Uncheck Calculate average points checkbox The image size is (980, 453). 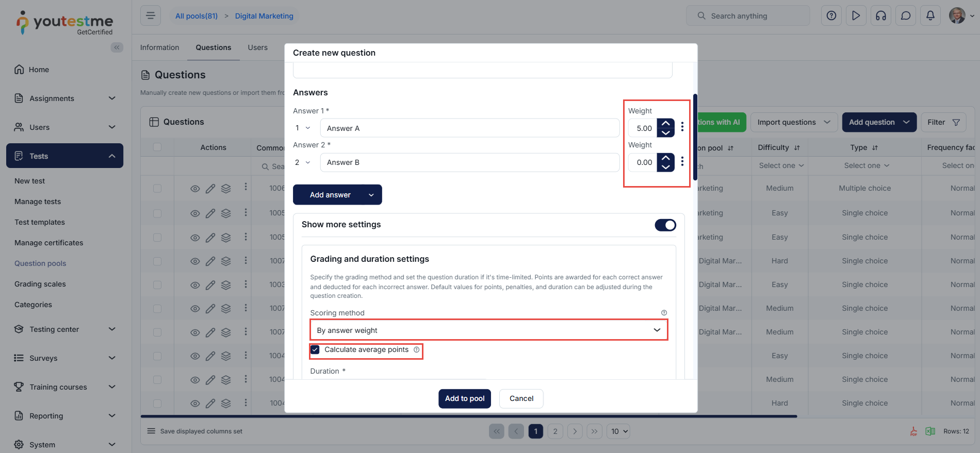[315, 349]
